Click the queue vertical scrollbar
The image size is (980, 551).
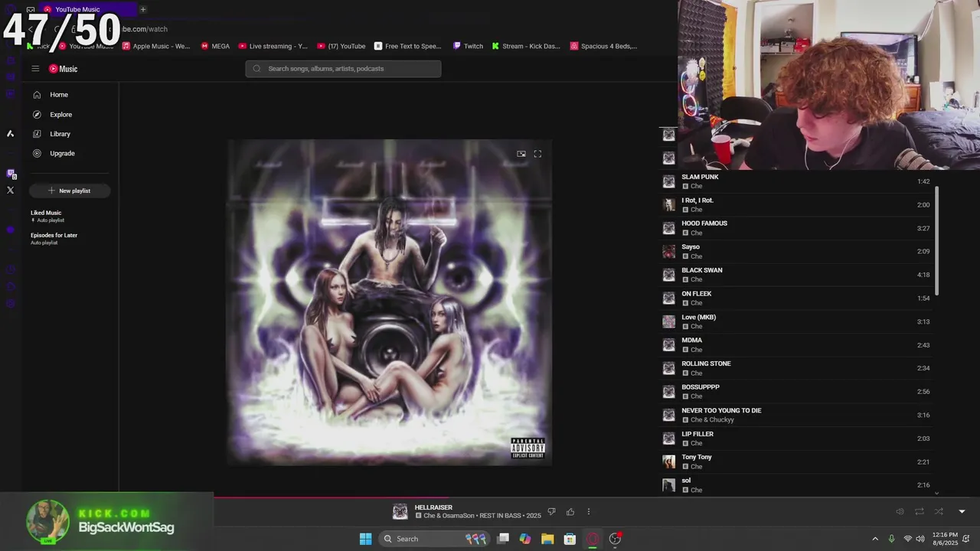coord(936,241)
